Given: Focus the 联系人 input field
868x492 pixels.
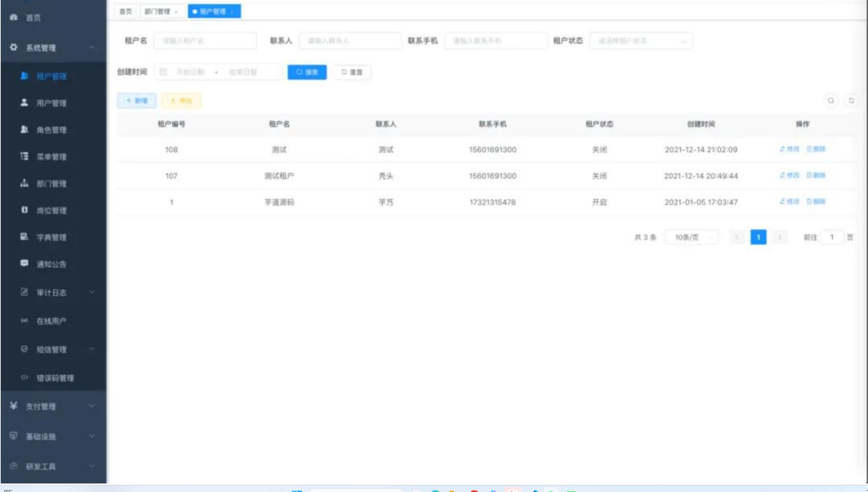Looking at the screenshot, I should click(350, 41).
